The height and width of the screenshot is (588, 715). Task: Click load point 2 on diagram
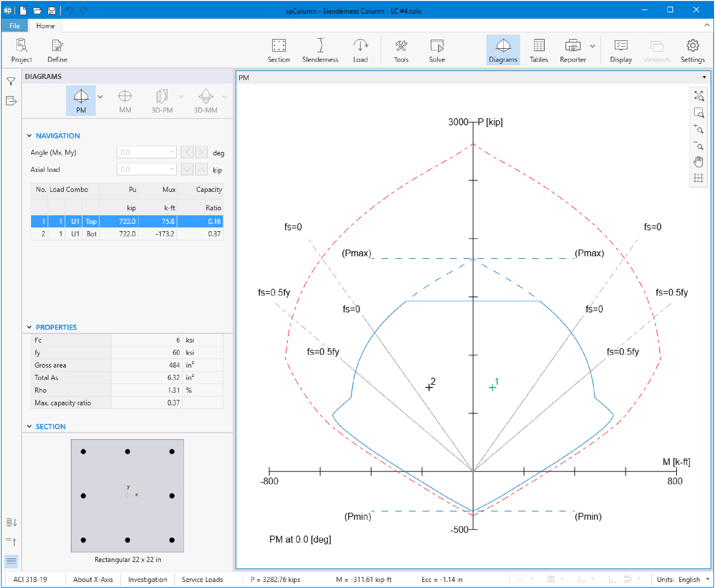pyautogui.click(x=429, y=387)
